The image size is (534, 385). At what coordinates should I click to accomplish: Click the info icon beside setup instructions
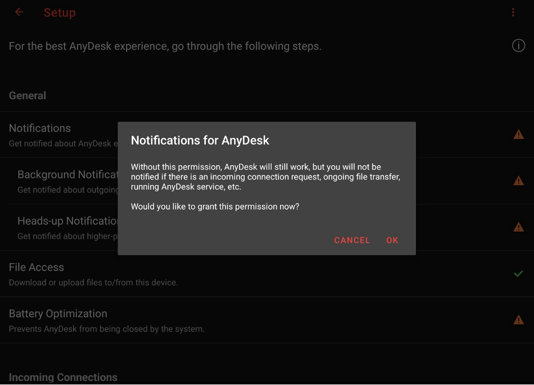518,45
